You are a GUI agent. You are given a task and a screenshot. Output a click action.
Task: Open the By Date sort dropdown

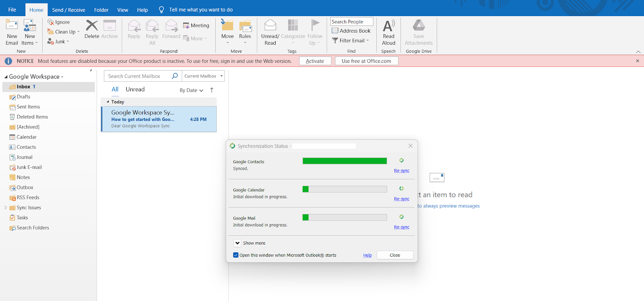click(191, 90)
